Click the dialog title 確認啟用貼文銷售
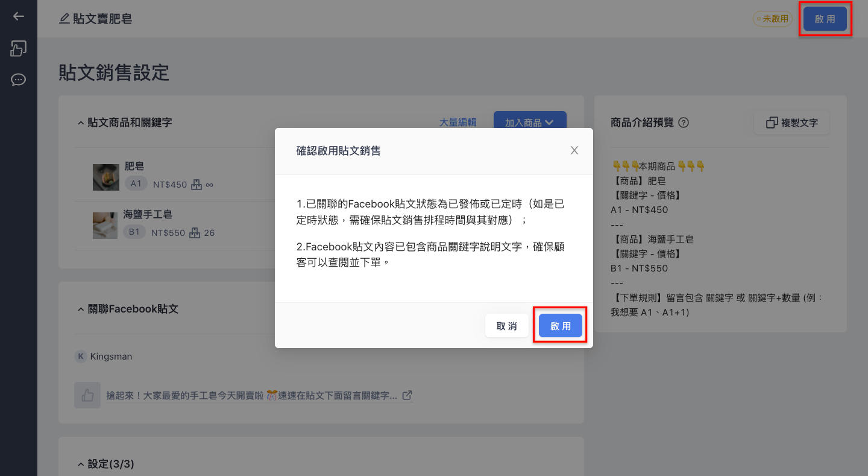 click(x=339, y=150)
